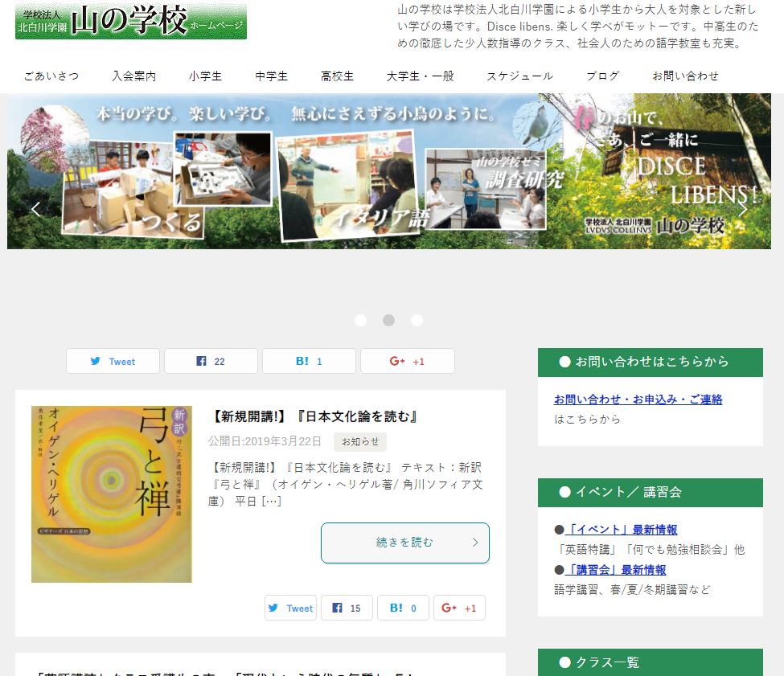784x676 pixels.
Task: Open the 弓と禅 book cover thumbnail
Action: (112, 494)
